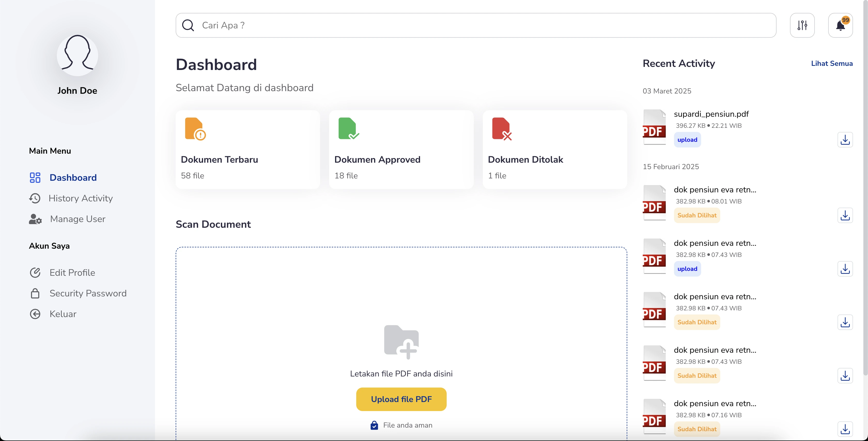Viewport: 868px width, 441px height.
Task: Click the John Doe avatar picture
Action: (x=77, y=55)
